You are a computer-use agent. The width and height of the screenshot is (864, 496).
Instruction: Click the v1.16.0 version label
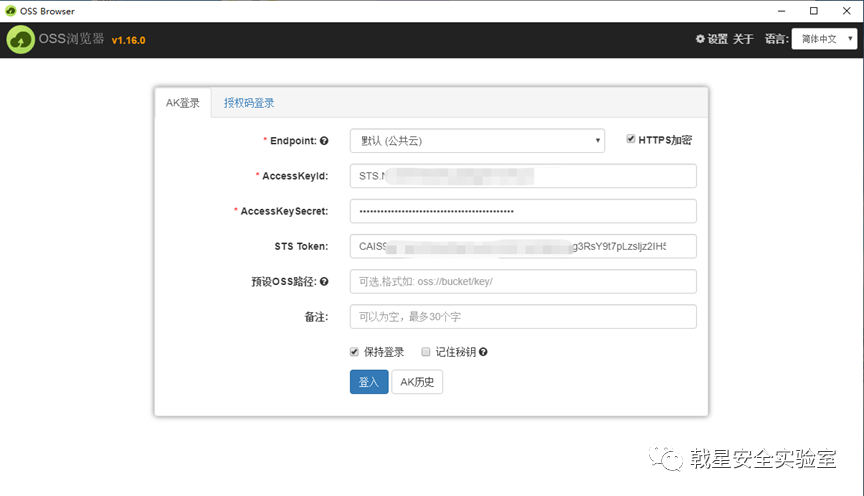click(128, 40)
